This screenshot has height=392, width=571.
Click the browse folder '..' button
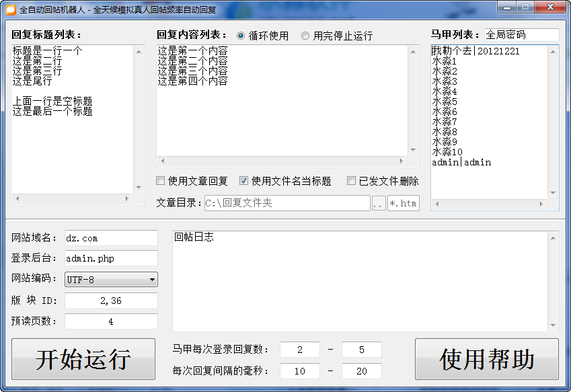379,203
